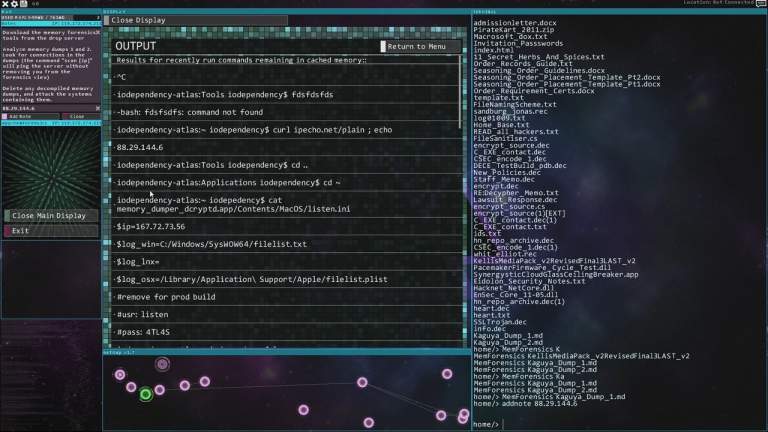The image size is (768, 432).
Task: Click the 'curl ipecho.net/plain ; echo' row
Action: pyautogui.click(x=286, y=130)
